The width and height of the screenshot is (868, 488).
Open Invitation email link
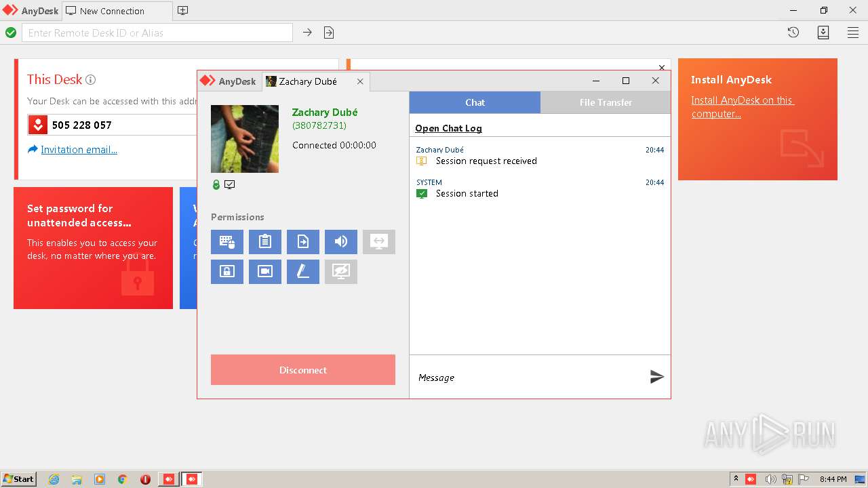point(79,150)
